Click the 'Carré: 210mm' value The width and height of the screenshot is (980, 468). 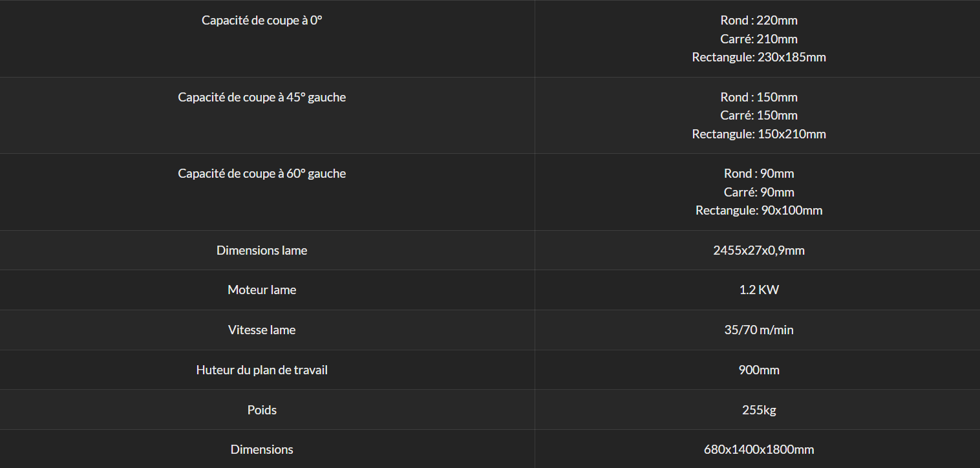759,39
